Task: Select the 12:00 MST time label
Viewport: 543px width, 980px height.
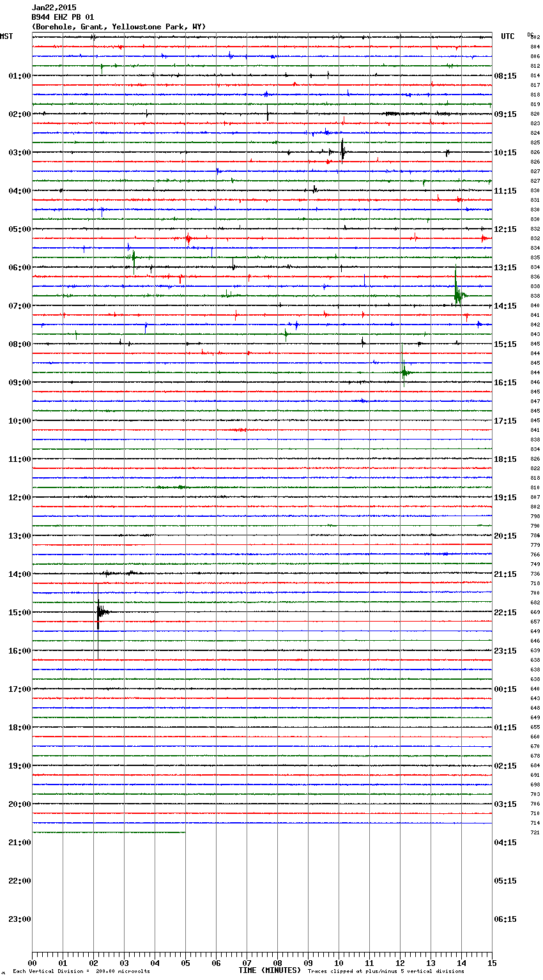Action: pyautogui.click(x=19, y=498)
